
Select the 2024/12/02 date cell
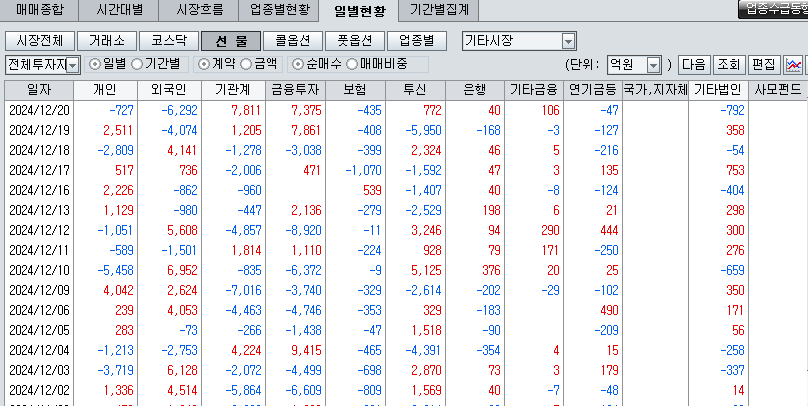pyautogui.click(x=39, y=390)
